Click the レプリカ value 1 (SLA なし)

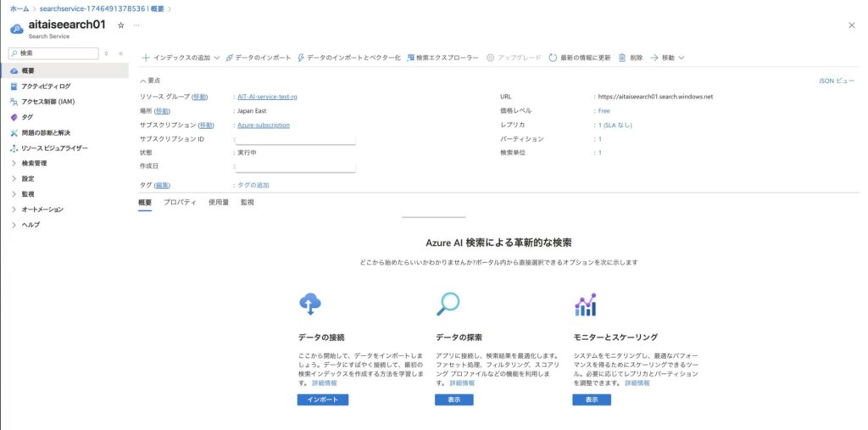click(x=615, y=126)
